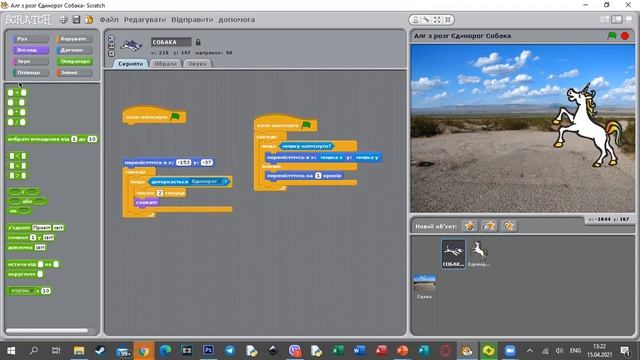Click taskbar search magnifier icon
Viewport: 640px width, 360px height.
coord(33,351)
